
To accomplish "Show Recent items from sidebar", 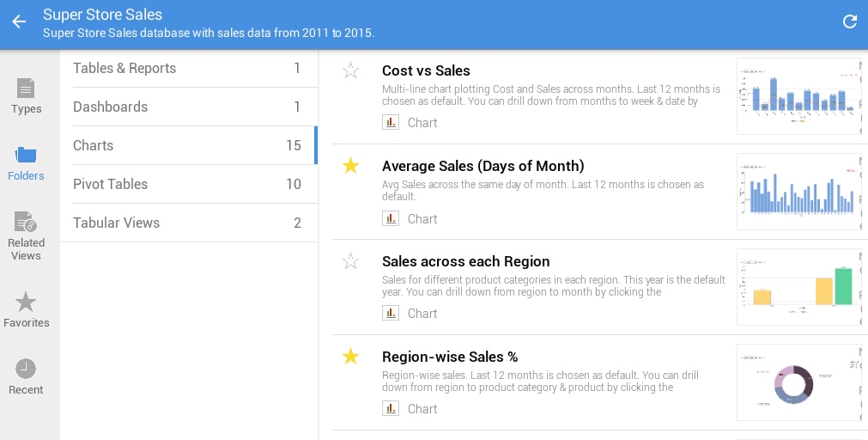I will (x=26, y=376).
